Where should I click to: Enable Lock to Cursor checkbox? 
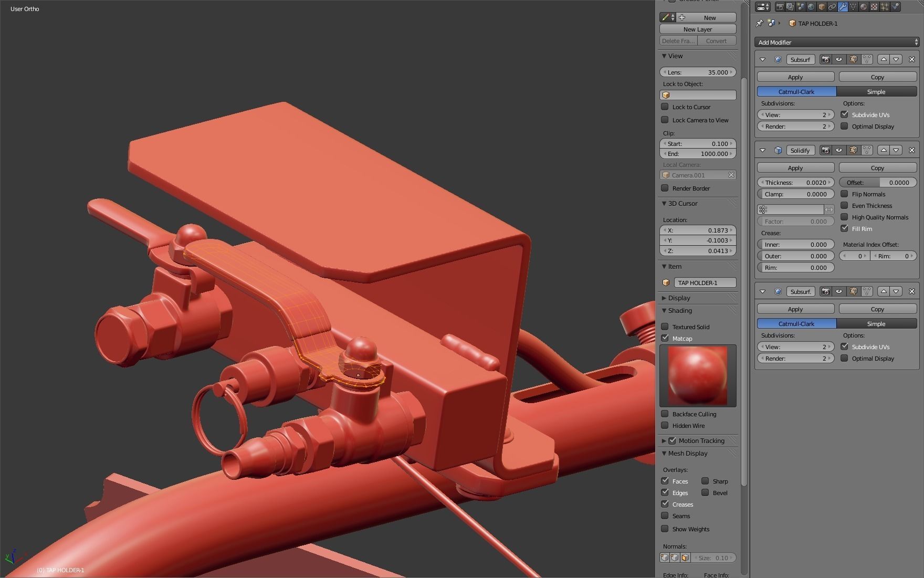[x=665, y=107]
